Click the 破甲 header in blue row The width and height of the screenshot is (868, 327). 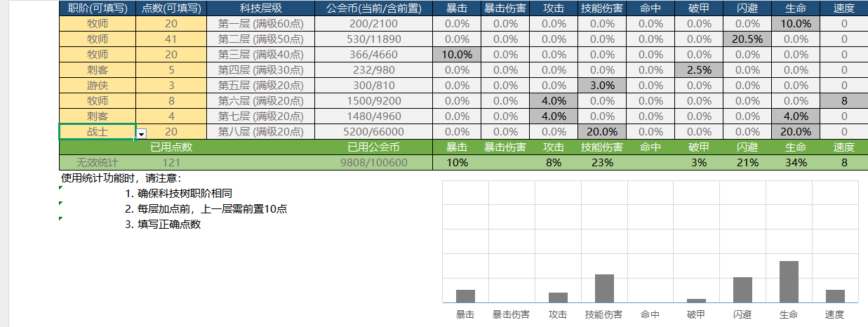[699, 8]
